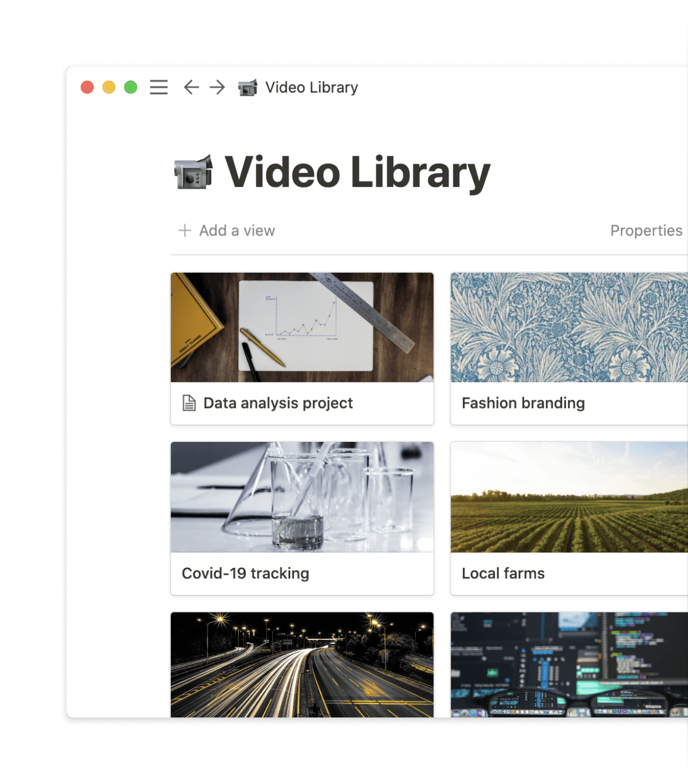Click the Covid-19 tracking beakers thumbnail
Viewport: 688px width, 784px height.
click(302, 497)
